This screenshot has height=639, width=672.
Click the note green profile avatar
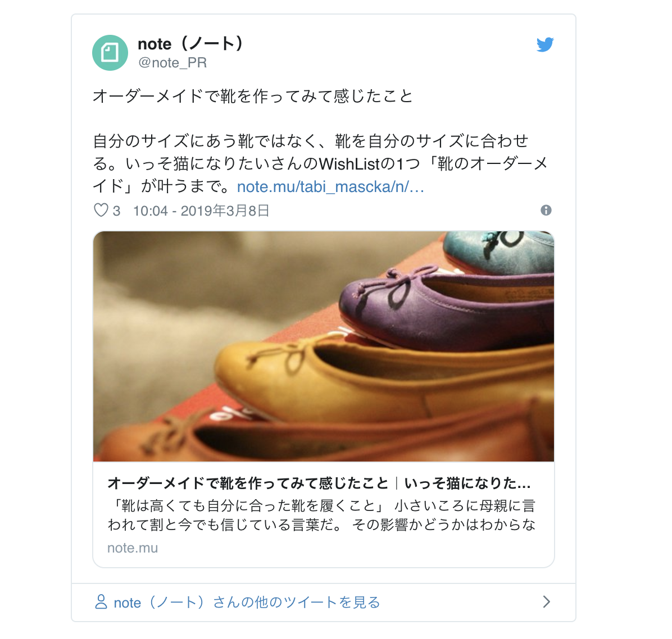[x=110, y=53]
